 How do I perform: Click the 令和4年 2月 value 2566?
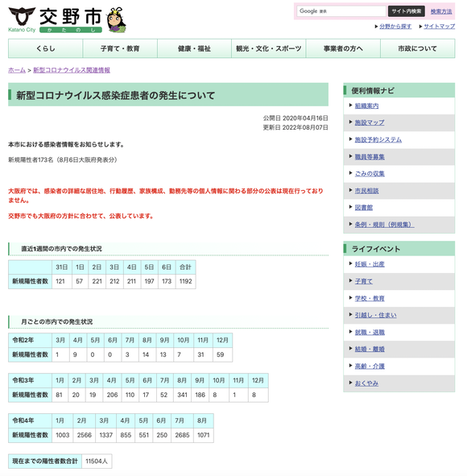84,435
